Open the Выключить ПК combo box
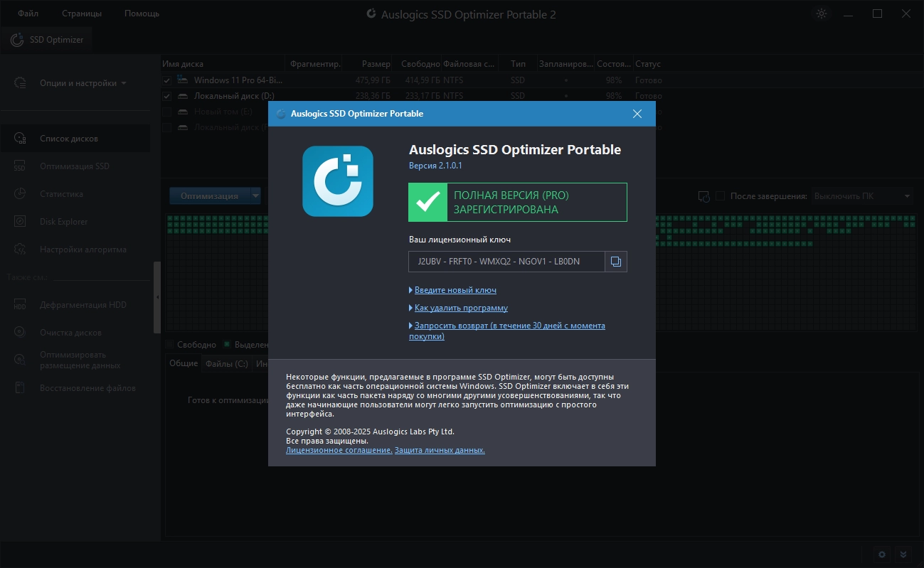Screen dimensions: 924x568 pos(862,196)
